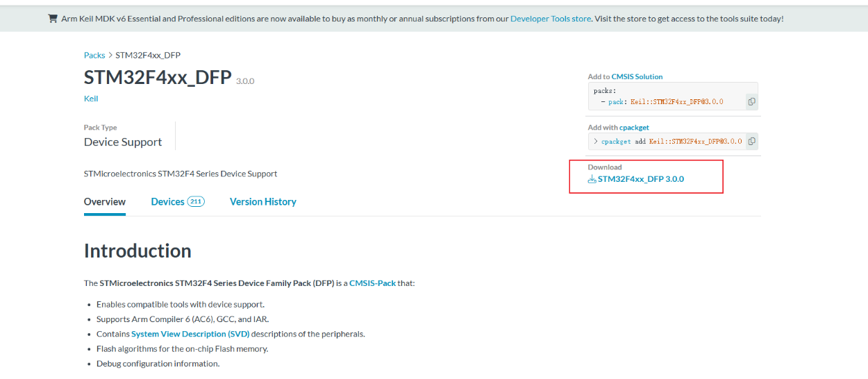Switch to the Devices tab
The width and height of the screenshot is (868, 379).
(x=167, y=202)
